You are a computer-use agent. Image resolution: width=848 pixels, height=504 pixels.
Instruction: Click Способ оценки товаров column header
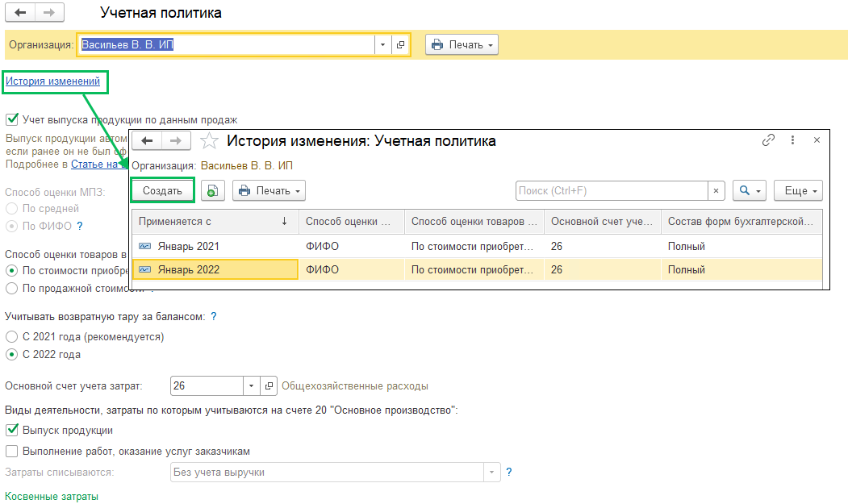(x=474, y=222)
